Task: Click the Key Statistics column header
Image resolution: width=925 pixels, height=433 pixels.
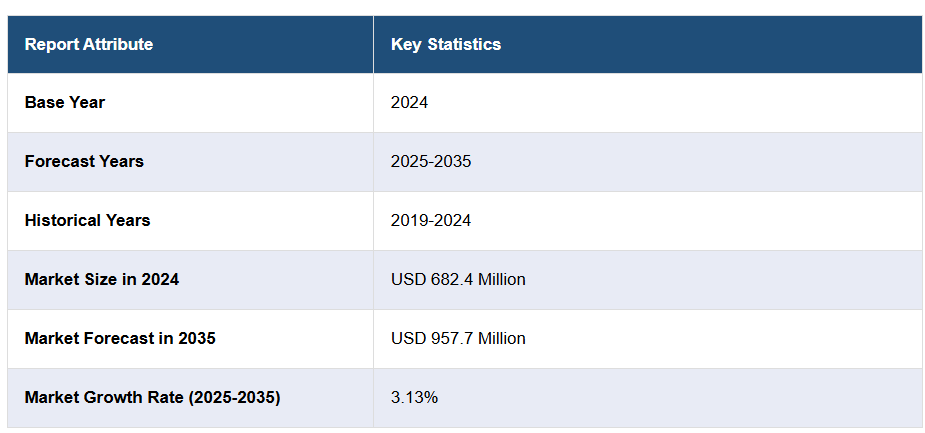Action: 446,44
